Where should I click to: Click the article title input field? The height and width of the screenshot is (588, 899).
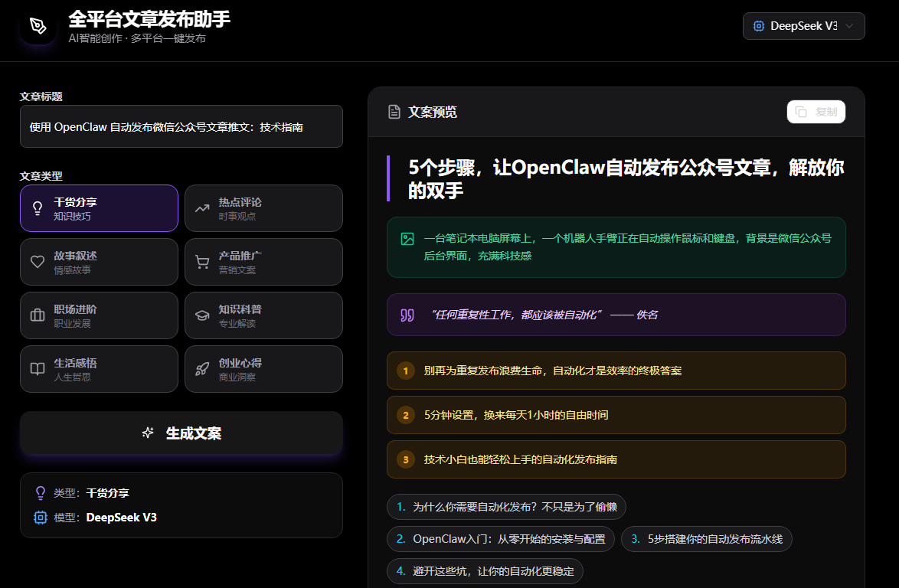(x=181, y=126)
